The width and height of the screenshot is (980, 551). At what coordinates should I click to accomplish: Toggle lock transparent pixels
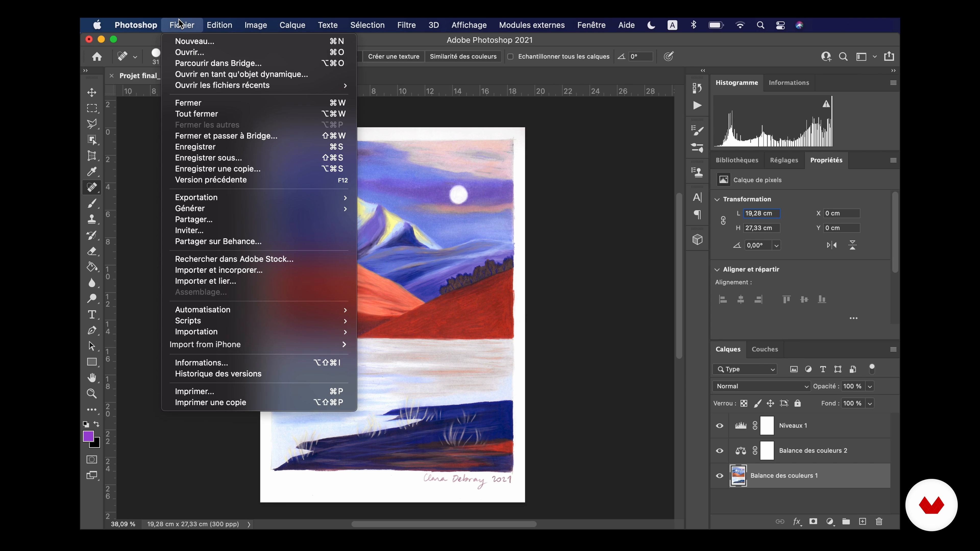(x=744, y=403)
